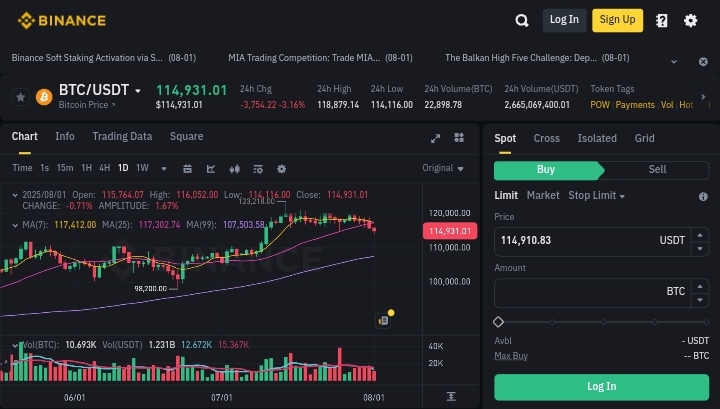
Task: Open the chart date range calendar icon
Action: coord(187,169)
